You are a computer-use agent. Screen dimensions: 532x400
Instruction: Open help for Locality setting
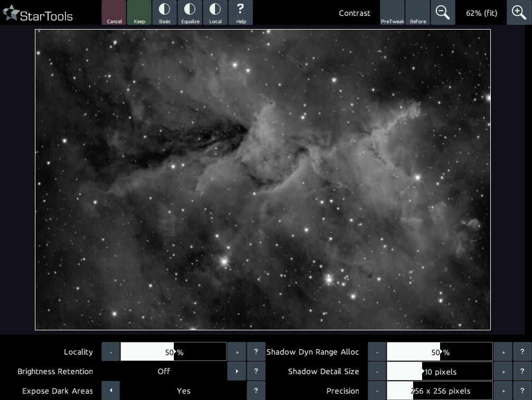(256, 352)
